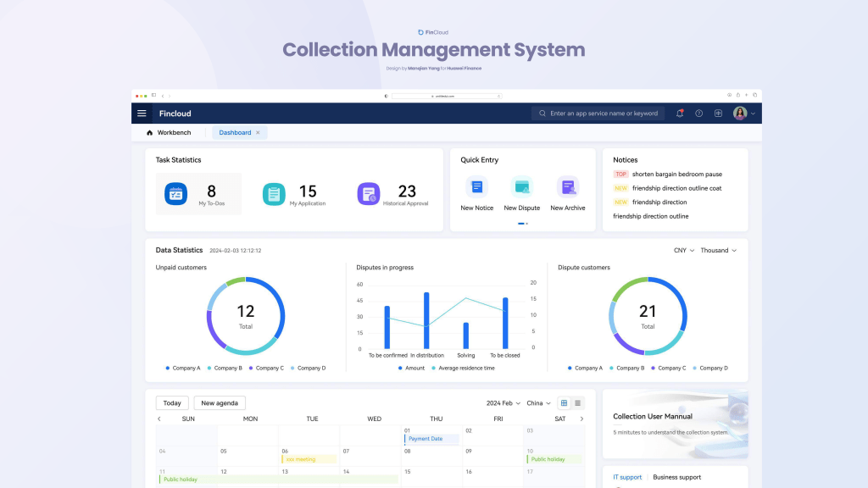This screenshot has height=488, width=868.
Task: Click the New Archive icon
Action: click(567, 187)
